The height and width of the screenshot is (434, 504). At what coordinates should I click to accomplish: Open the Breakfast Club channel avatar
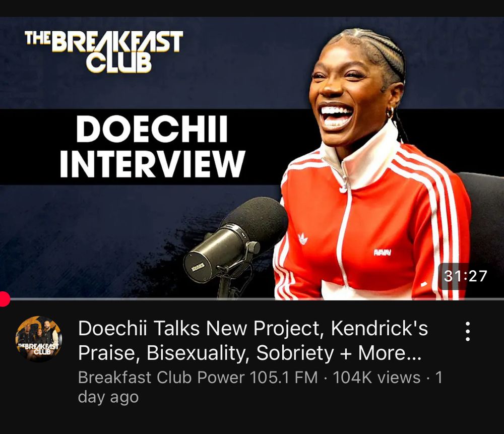[x=39, y=339]
